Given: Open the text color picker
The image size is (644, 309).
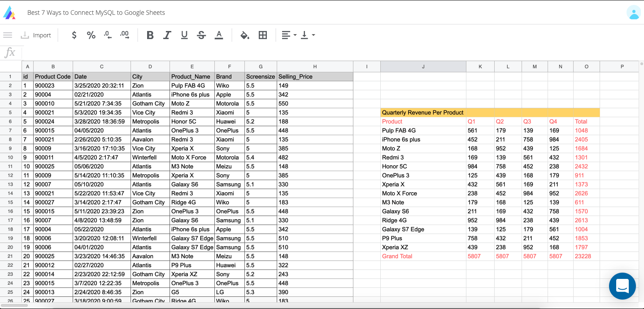Looking at the screenshot, I should coord(218,35).
